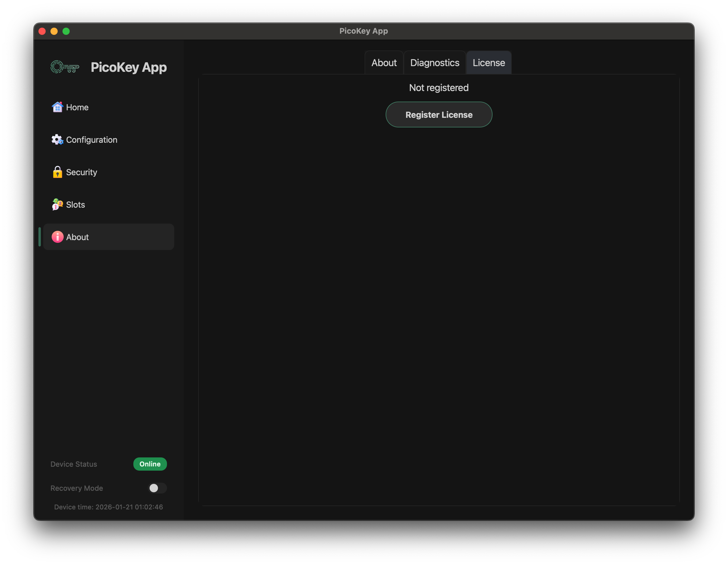Click the Security padlock icon
This screenshot has height=565, width=728.
(57, 172)
